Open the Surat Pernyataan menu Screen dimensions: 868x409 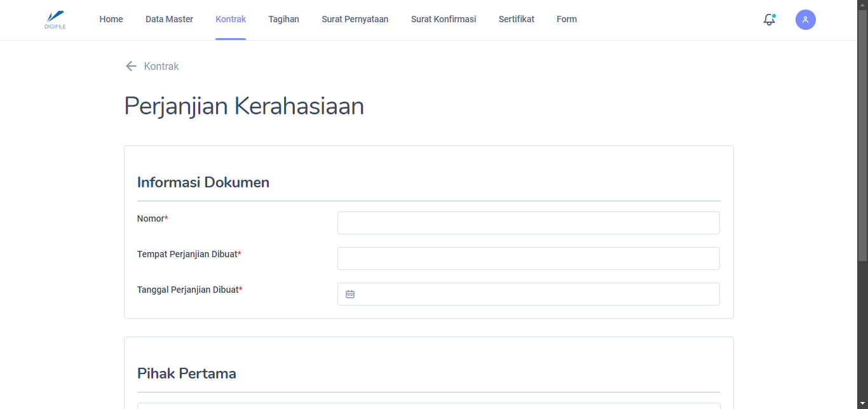pos(355,19)
